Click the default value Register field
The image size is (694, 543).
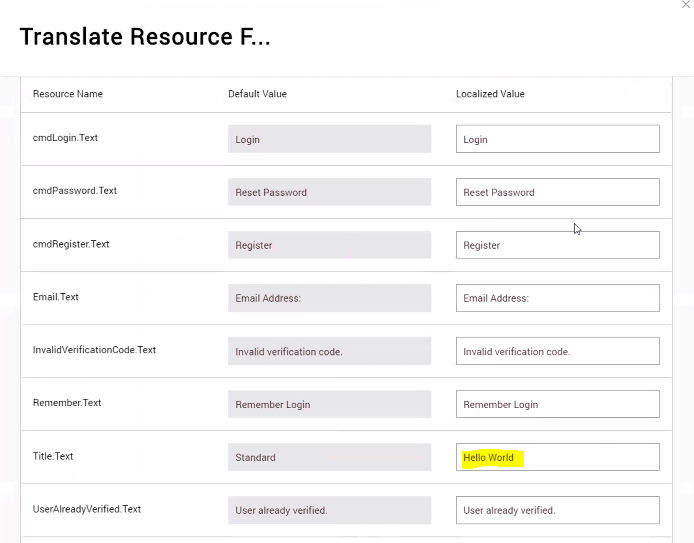coord(329,245)
